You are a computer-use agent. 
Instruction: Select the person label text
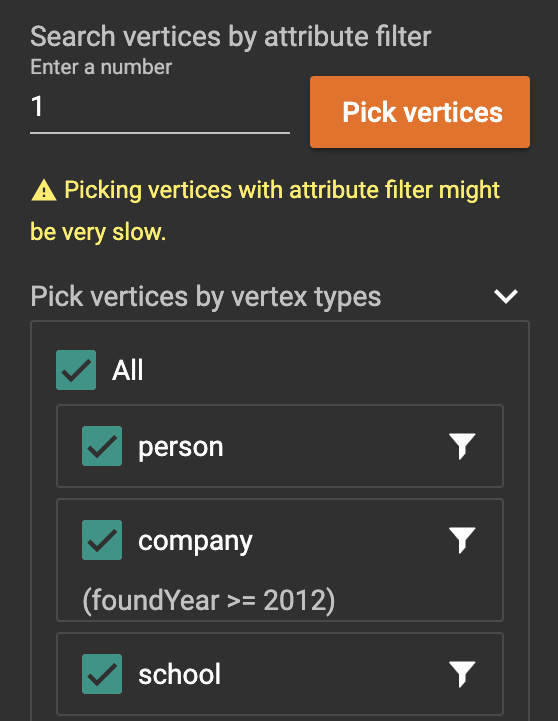[x=181, y=447]
